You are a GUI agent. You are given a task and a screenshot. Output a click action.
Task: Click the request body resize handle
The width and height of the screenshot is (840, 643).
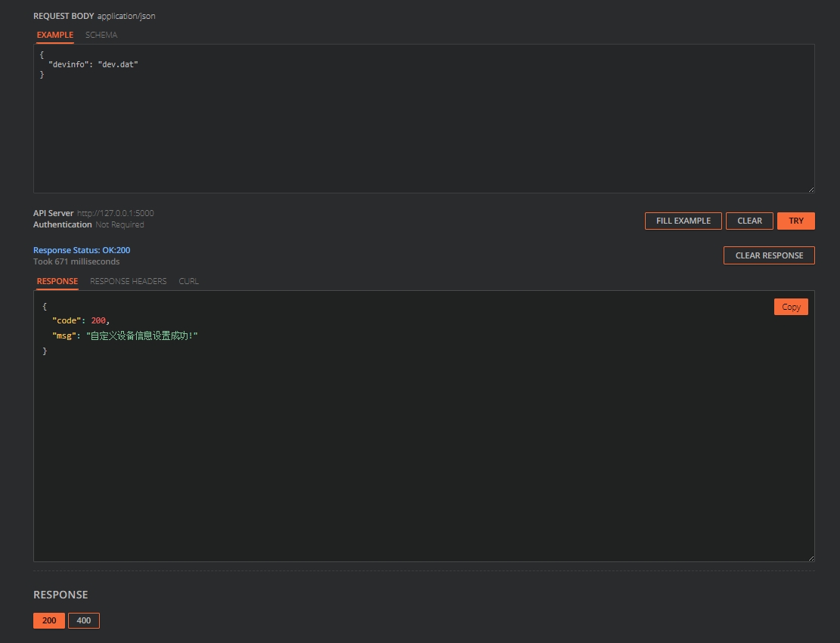coord(811,189)
